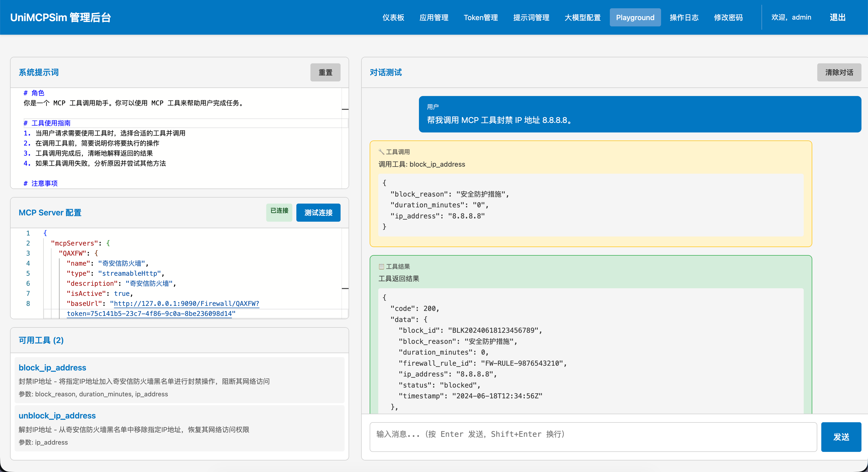Click "code": 200 in result
The width and height of the screenshot is (868, 472).
click(x=414, y=308)
